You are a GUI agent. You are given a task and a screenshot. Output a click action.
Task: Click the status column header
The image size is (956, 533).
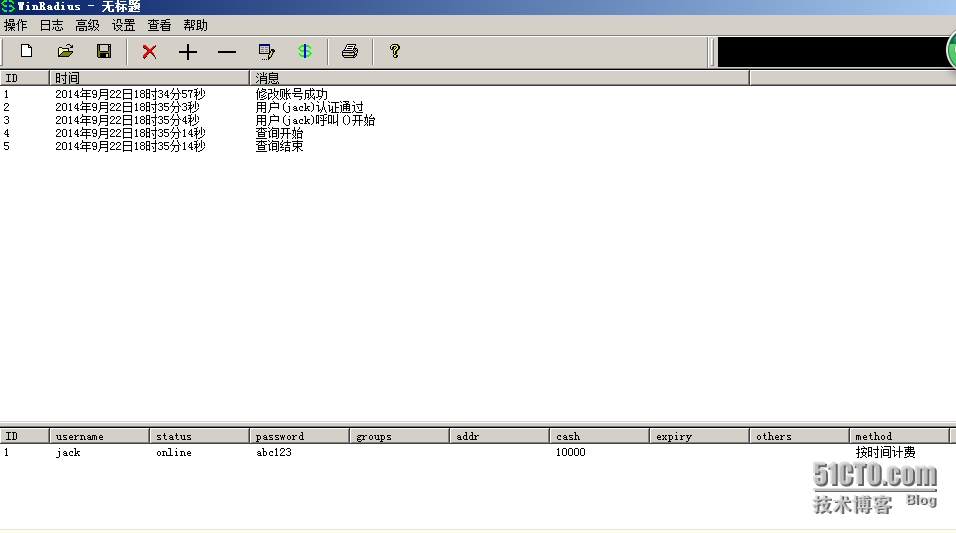click(x=199, y=436)
